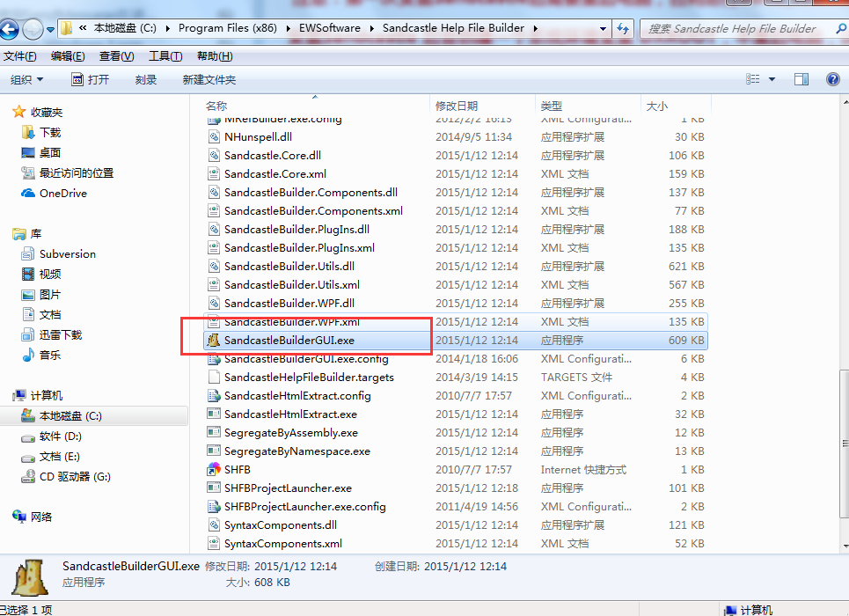The height and width of the screenshot is (616, 849).
Task: Click the refresh address button
Action: coord(623,29)
